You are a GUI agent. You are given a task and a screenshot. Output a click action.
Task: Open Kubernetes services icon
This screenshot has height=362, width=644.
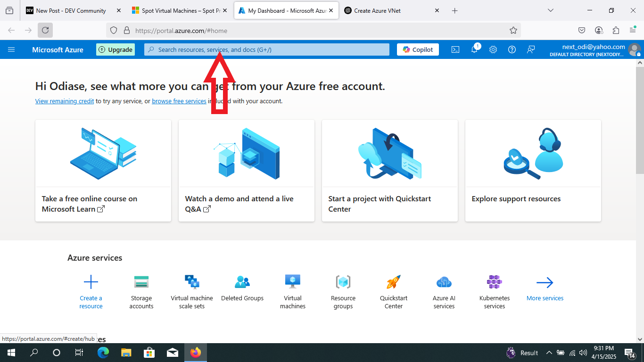point(495,282)
